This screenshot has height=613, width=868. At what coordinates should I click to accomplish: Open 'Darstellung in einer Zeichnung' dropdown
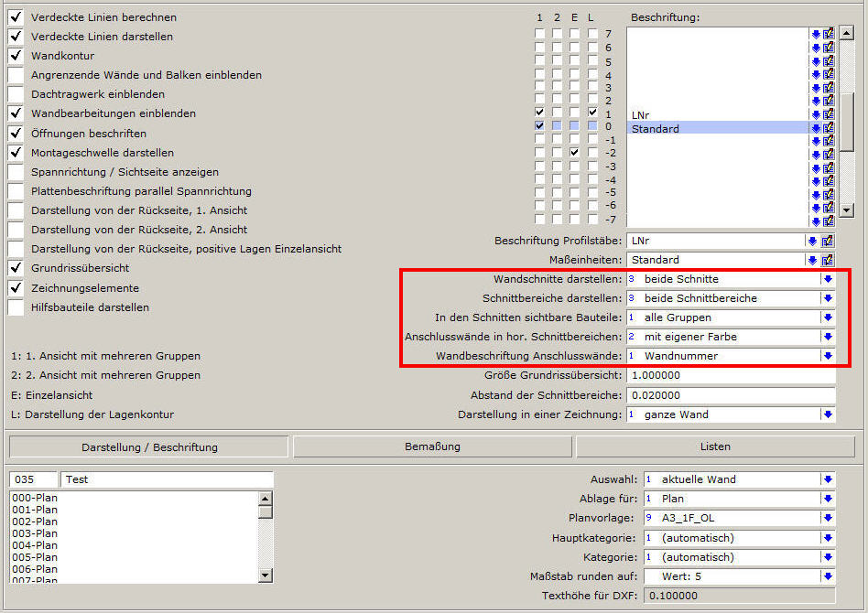[828, 414]
